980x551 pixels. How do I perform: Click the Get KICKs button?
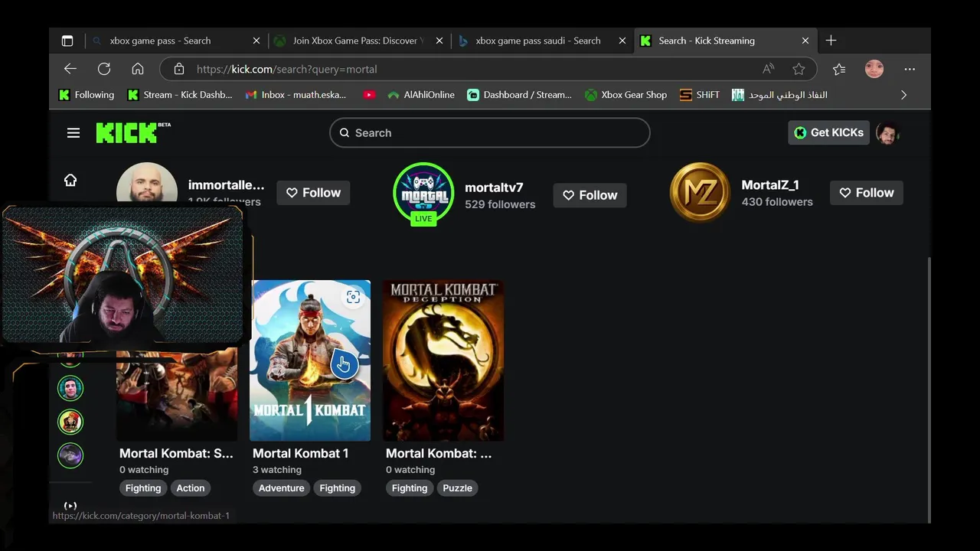(828, 132)
